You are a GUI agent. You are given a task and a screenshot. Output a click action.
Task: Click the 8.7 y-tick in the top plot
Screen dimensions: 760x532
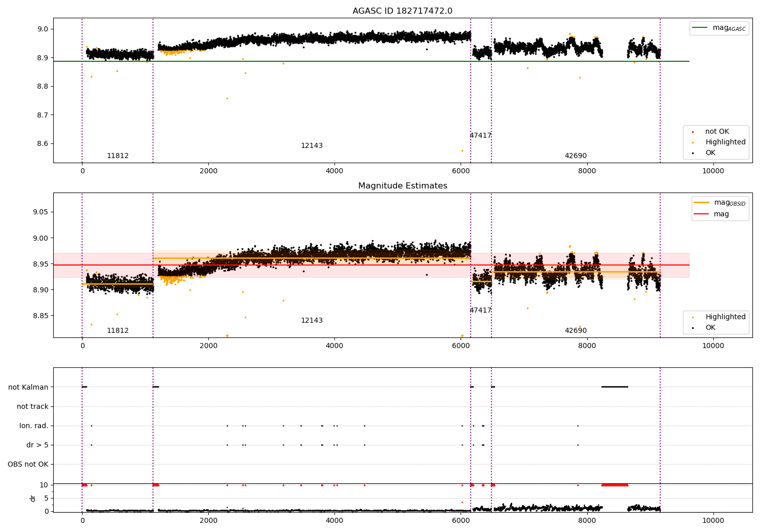43,116
